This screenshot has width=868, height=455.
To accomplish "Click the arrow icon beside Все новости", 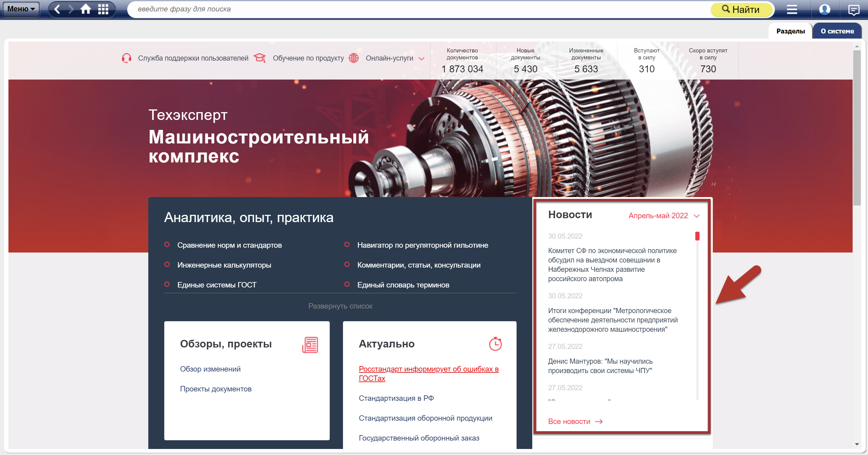I will point(599,422).
